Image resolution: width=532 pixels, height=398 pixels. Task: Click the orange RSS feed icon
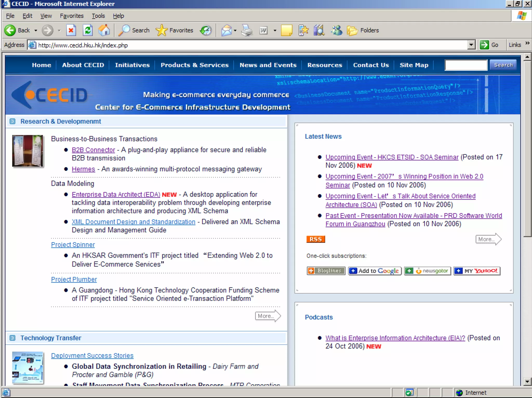point(315,239)
